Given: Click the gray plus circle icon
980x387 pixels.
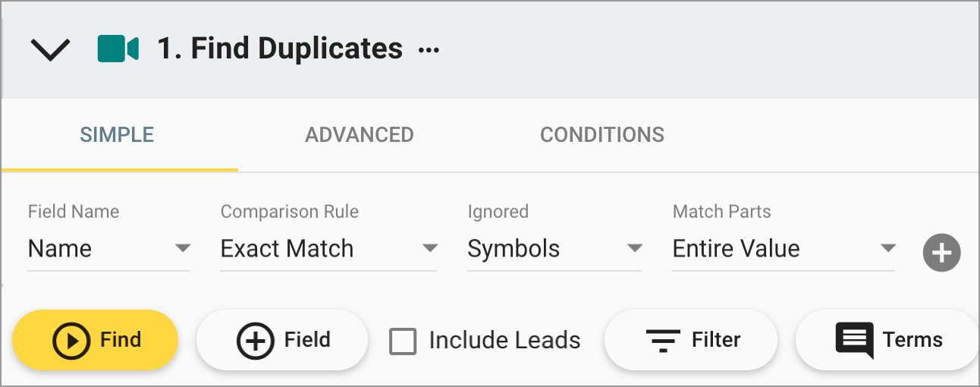Looking at the screenshot, I should click(941, 253).
